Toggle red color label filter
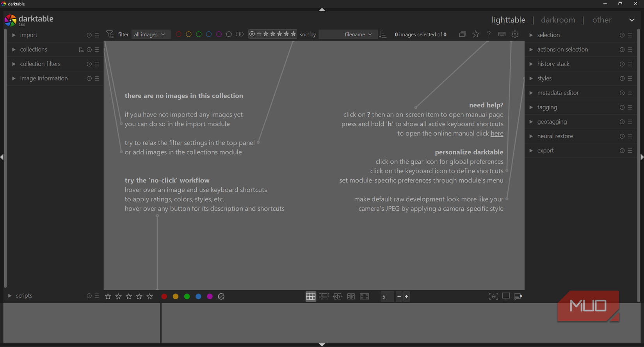This screenshot has height=347, width=644. tap(179, 34)
